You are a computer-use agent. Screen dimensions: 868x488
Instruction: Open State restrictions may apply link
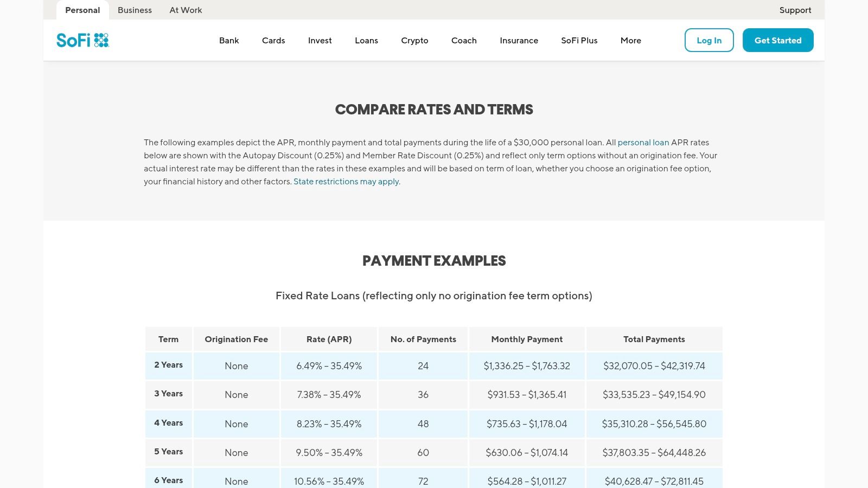click(346, 181)
